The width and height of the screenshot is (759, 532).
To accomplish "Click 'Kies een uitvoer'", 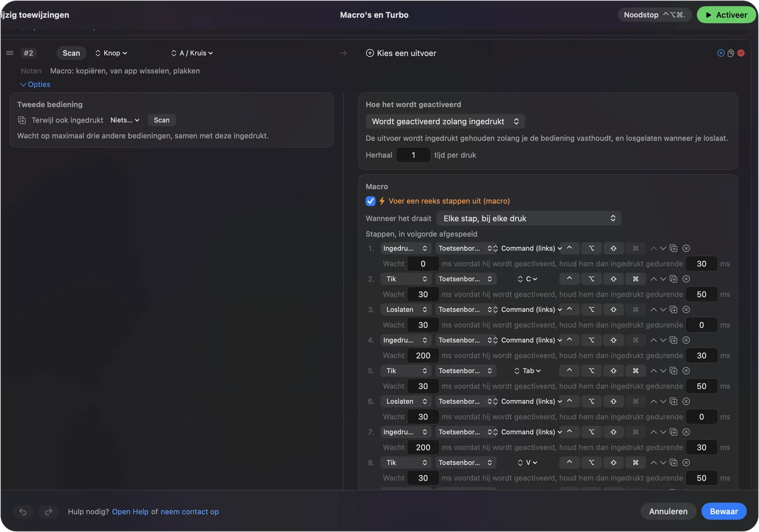I will click(x=401, y=53).
